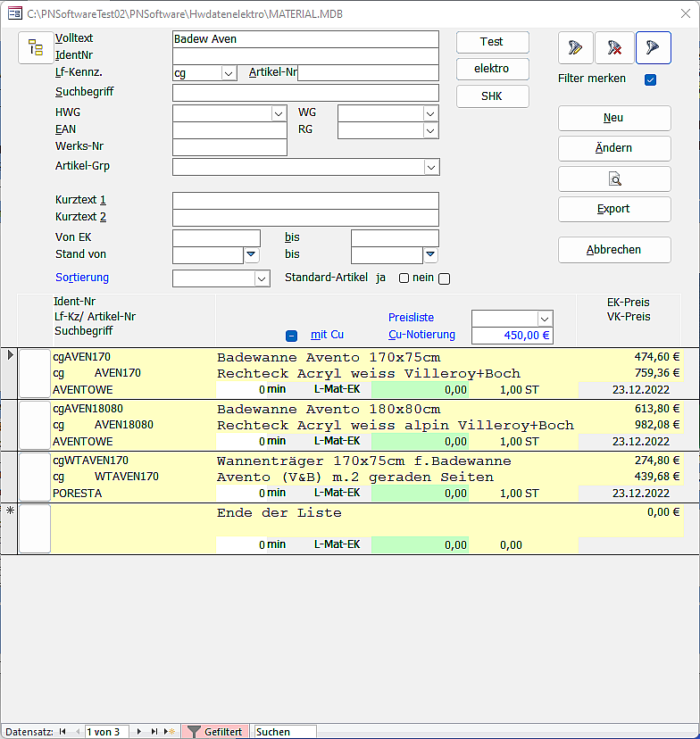Toggle the mit Cu checkbox
Viewport: 700px width, 739px height.
(x=291, y=336)
